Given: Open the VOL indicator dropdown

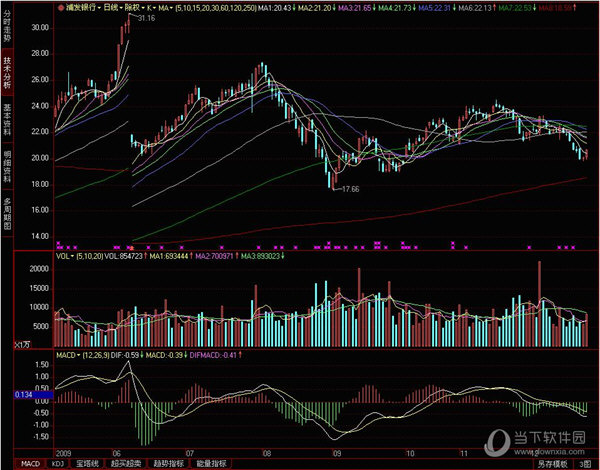Looking at the screenshot, I should (x=65, y=256).
